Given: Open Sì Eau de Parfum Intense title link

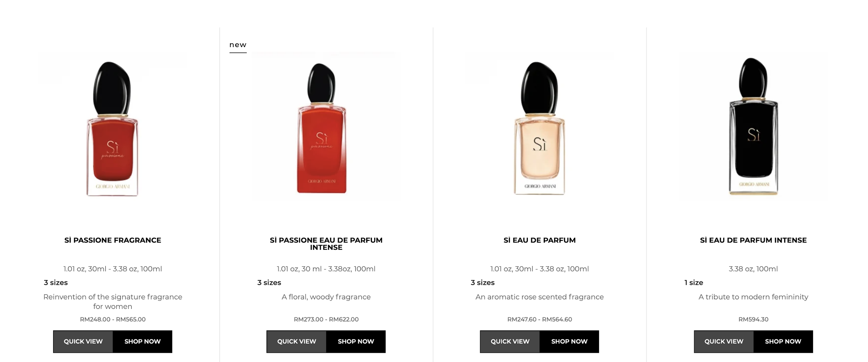Looking at the screenshot, I should tap(754, 240).
